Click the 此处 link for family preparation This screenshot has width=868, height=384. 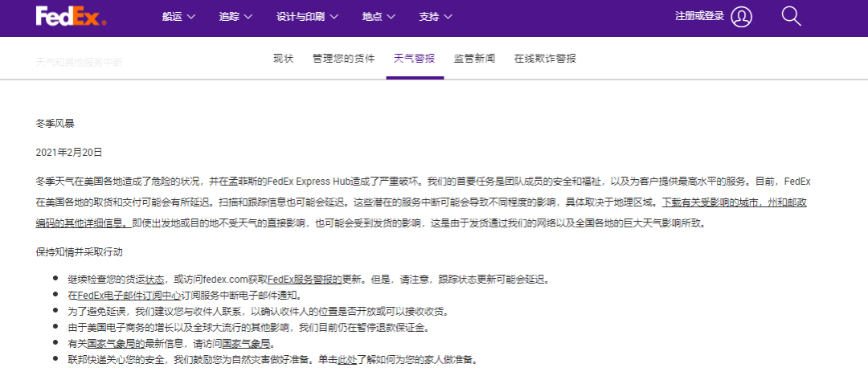point(346,359)
